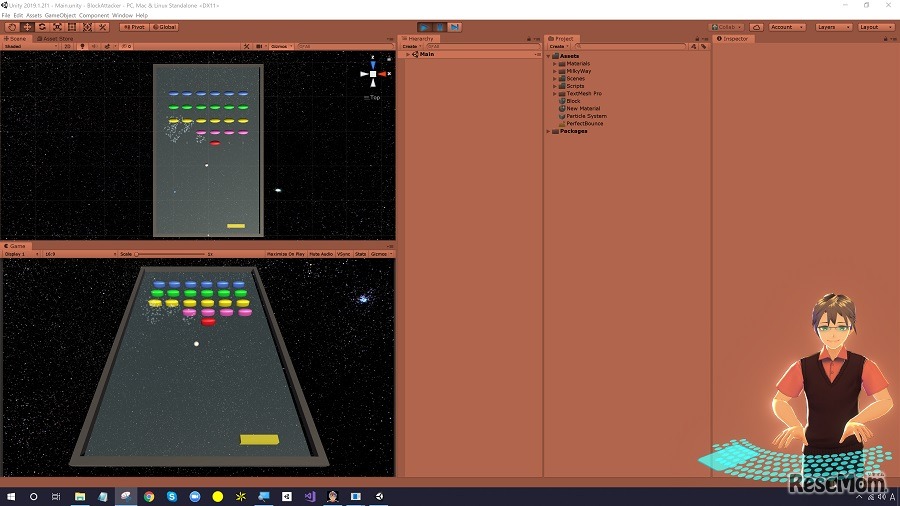Image resolution: width=900 pixels, height=506 pixels.
Task: Open the File menu
Action: [6, 15]
